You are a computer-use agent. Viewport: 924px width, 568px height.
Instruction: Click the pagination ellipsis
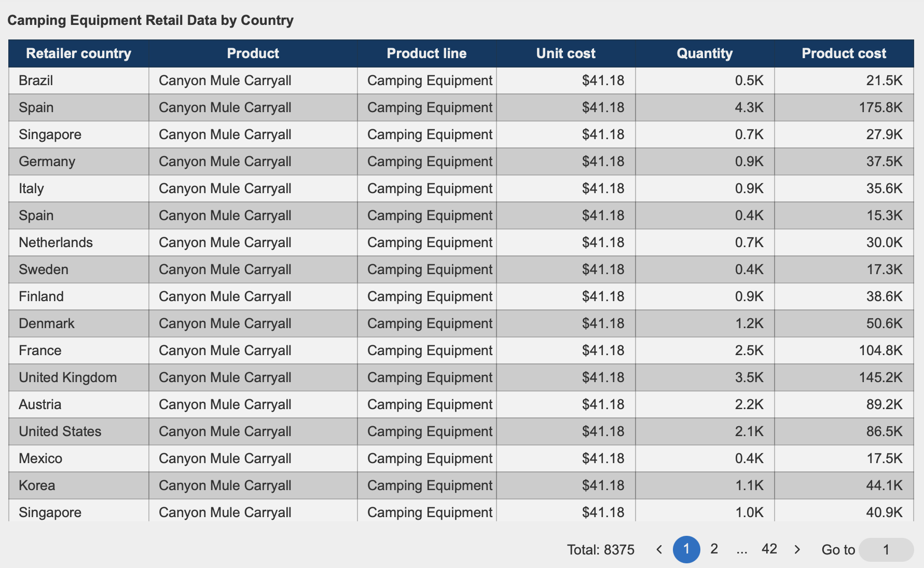click(x=741, y=550)
